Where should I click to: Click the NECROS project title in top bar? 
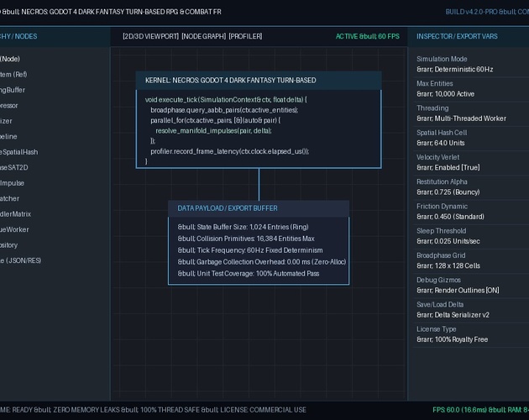pyautogui.click(x=122, y=12)
